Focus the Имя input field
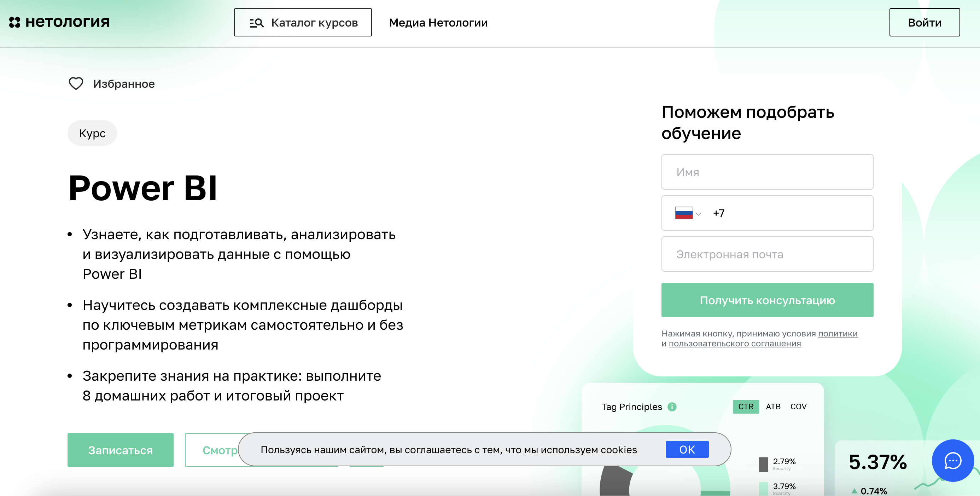The width and height of the screenshot is (980, 496). (767, 172)
